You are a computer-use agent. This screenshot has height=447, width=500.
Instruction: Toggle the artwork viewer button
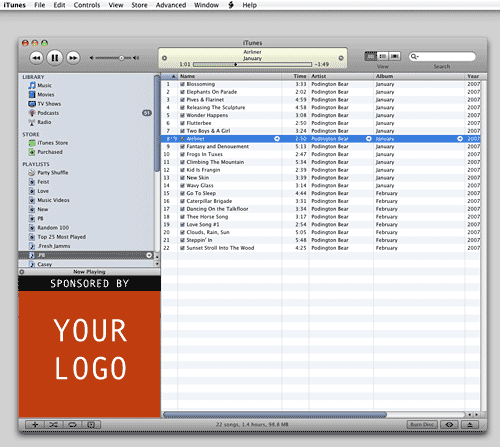[91, 425]
